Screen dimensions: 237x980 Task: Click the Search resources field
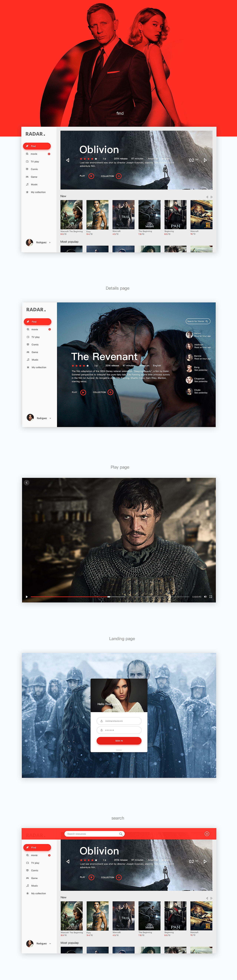[94, 834]
